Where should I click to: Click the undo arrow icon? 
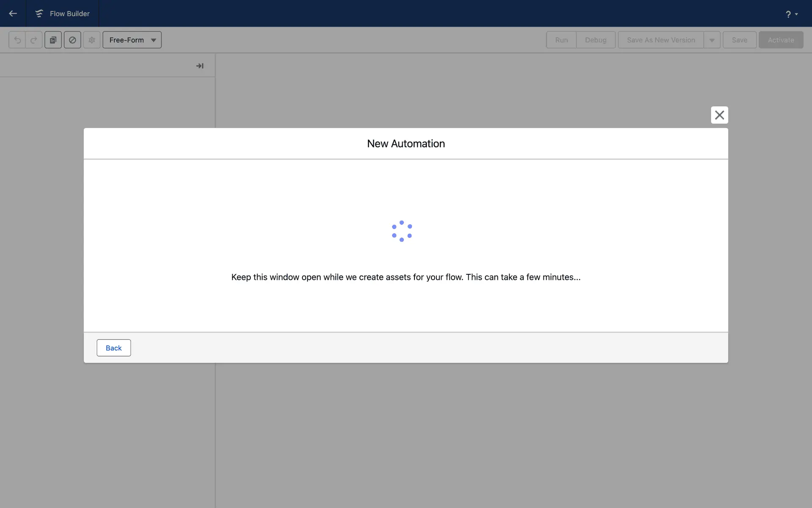(17, 40)
